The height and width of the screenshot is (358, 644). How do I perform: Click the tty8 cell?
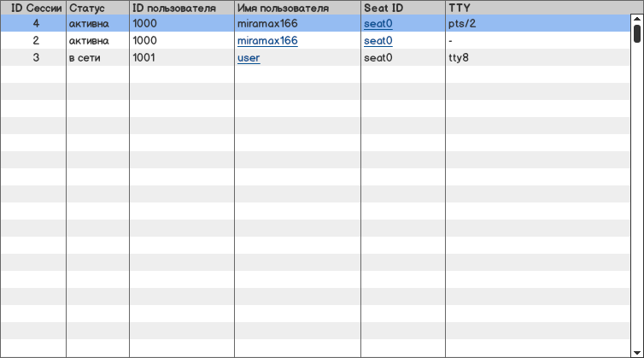(x=459, y=58)
